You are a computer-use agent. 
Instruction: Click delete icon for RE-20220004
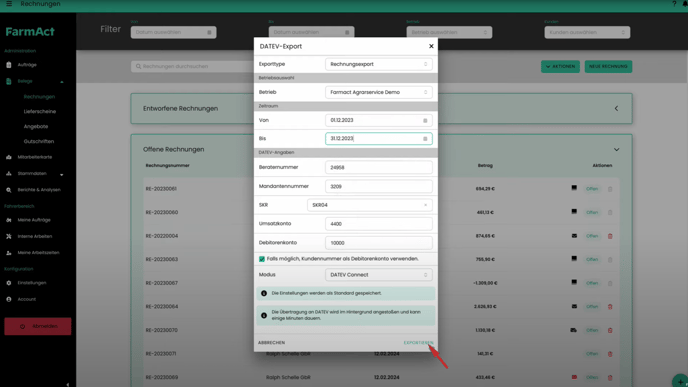click(610, 236)
